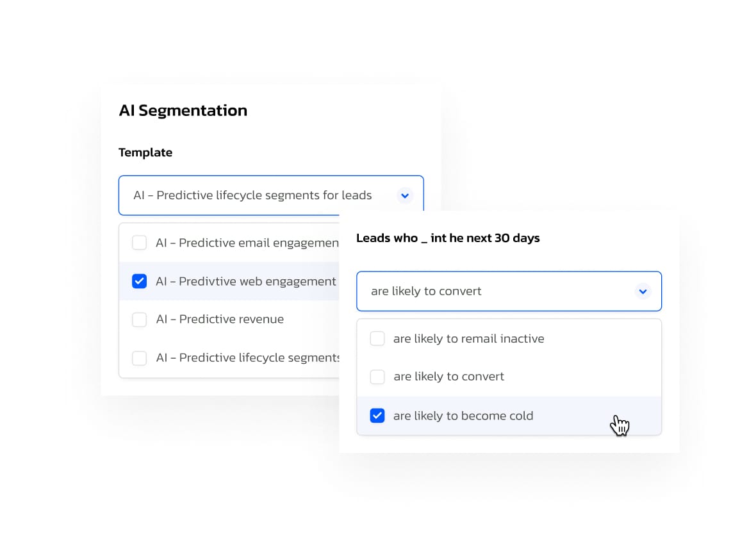This screenshot has height=538, width=756.
Task: Click 'Leads who _ int he next 30 days' heading
Action: tap(448, 238)
